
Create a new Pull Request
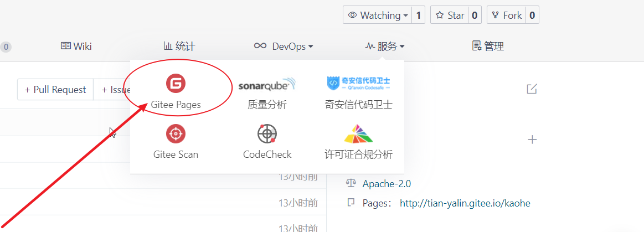[x=55, y=90]
